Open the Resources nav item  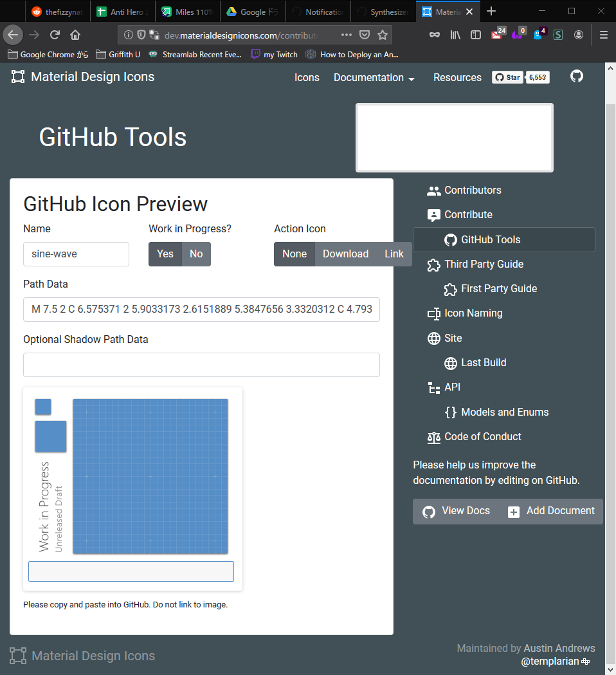(x=457, y=77)
